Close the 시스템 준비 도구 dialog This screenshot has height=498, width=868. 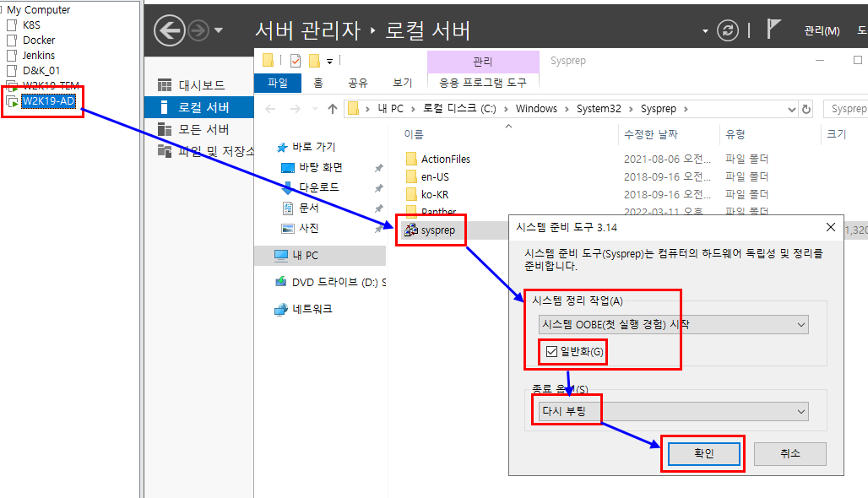pyautogui.click(x=830, y=227)
